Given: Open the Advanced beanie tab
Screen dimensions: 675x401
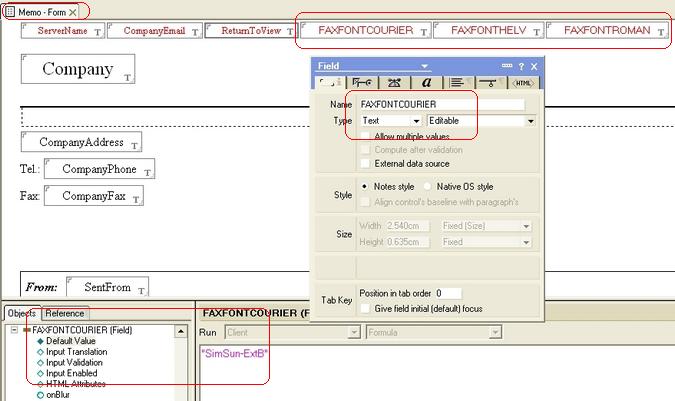Looking at the screenshot, I should tap(394, 83).
